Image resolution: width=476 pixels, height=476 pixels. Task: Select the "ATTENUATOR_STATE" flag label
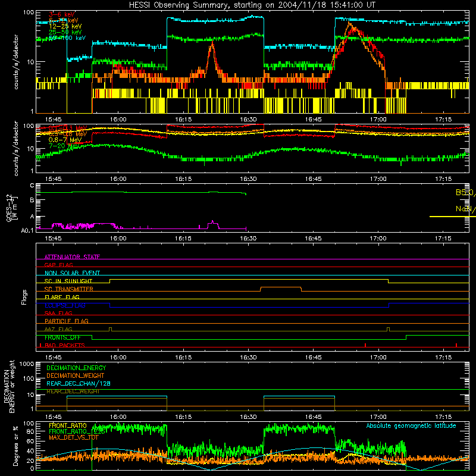click(72, 257)
